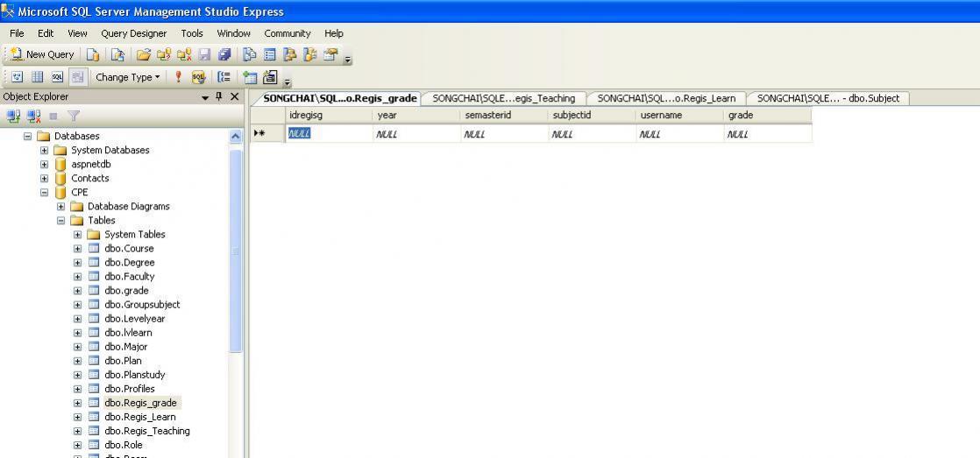Click Disconnect icon in Object Explorer
980x458 pixels.
34,116
